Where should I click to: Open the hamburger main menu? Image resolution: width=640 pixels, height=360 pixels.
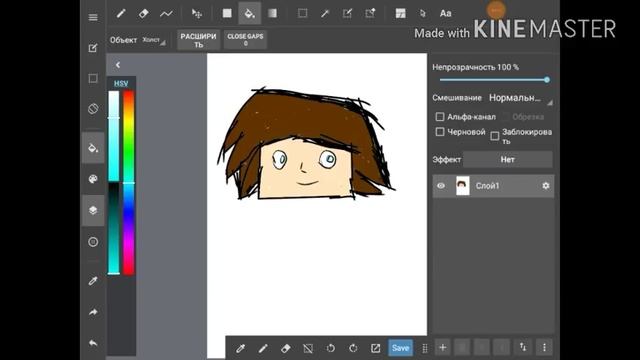tap(93, 17)
